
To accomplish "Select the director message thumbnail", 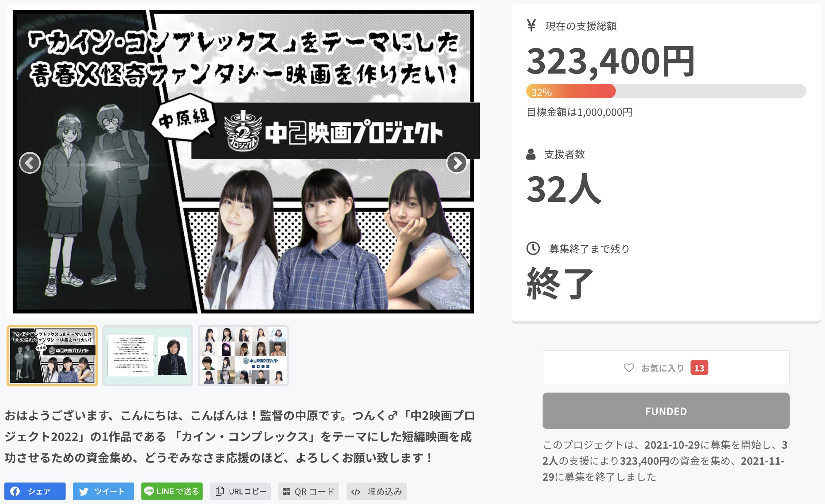I will (x=148, y=355).
